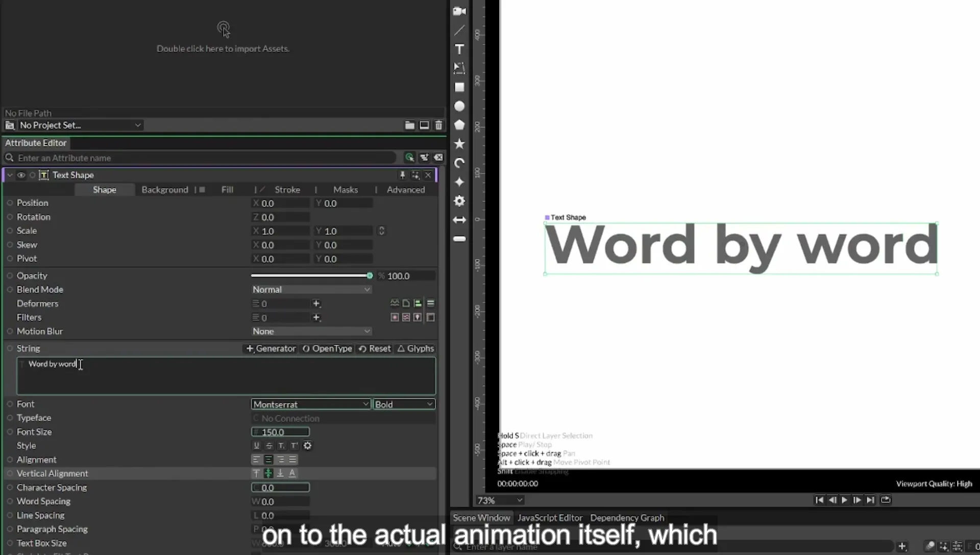The height and width of the screenshot is (555, 980).
Task: Click the Generator button
Action: (x=271, y=348)
